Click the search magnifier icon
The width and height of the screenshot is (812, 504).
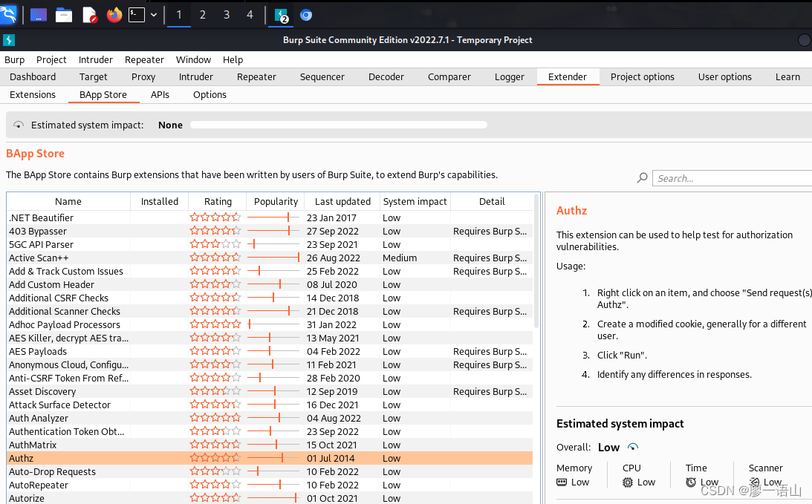tap(642, 178)
